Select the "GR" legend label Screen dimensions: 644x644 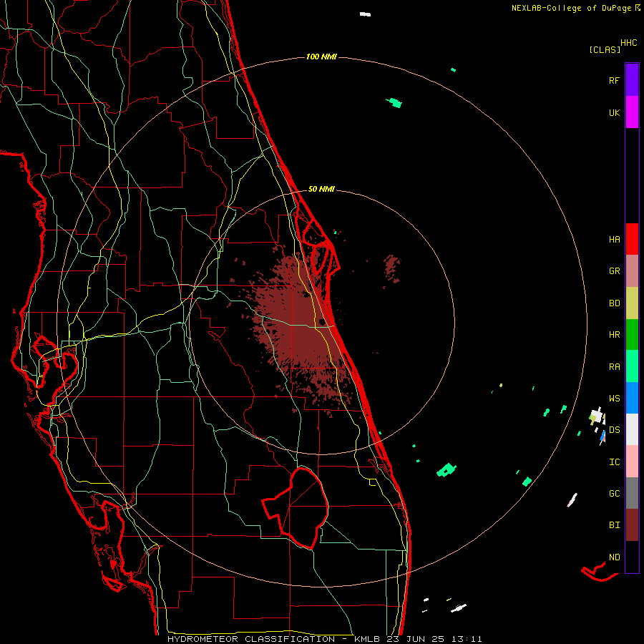coord(614,271)
